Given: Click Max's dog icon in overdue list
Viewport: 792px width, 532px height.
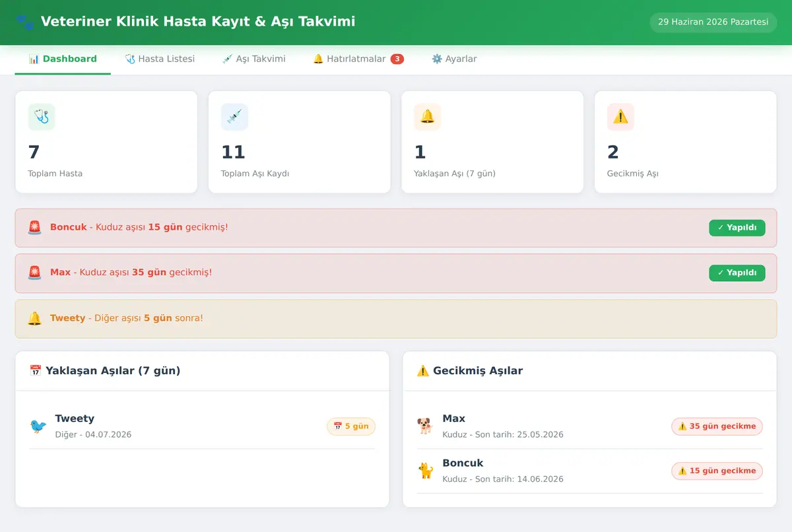Looking at the screenshot, I should coord(426,426).
